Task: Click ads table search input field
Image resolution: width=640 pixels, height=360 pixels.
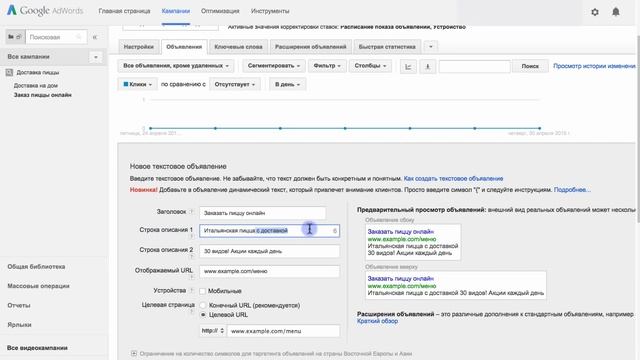Action: pyautogui.click(x=474, y=66)
